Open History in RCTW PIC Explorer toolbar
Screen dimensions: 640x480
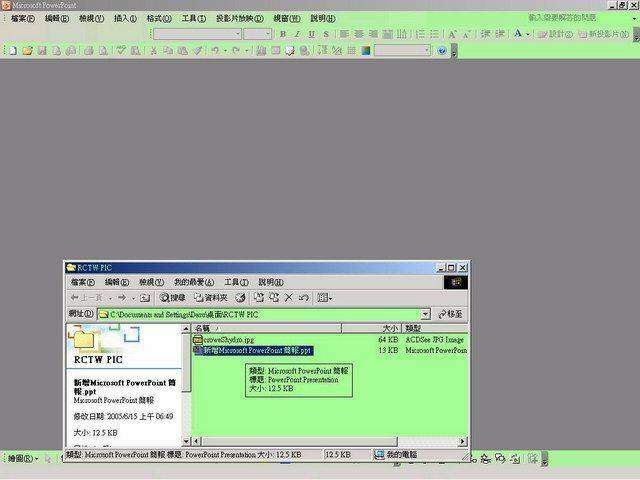[x=240, y=298]
